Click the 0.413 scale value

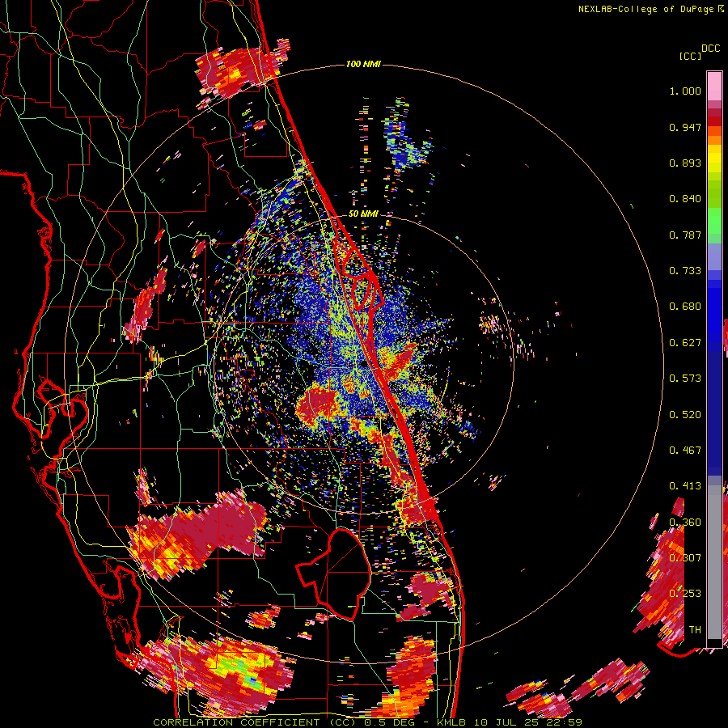coord(685,486)
